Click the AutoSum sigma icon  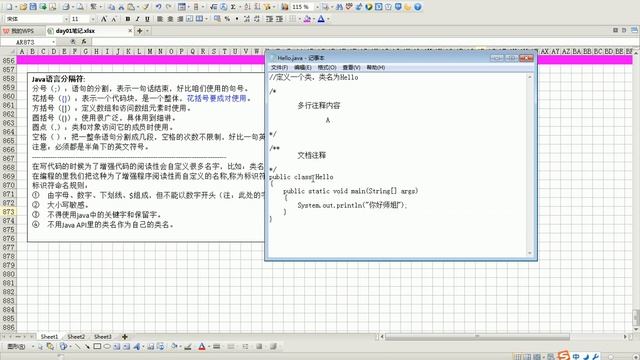click(233, 7)
